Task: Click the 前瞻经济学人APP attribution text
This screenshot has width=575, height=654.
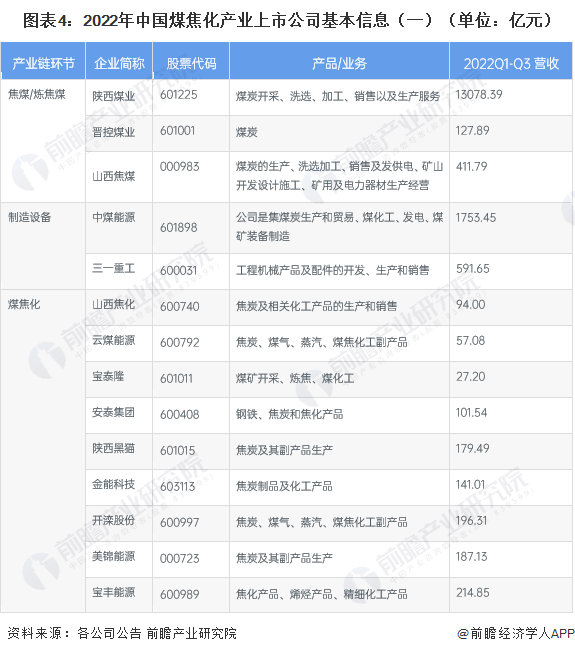Action: (x=516, y=634)
